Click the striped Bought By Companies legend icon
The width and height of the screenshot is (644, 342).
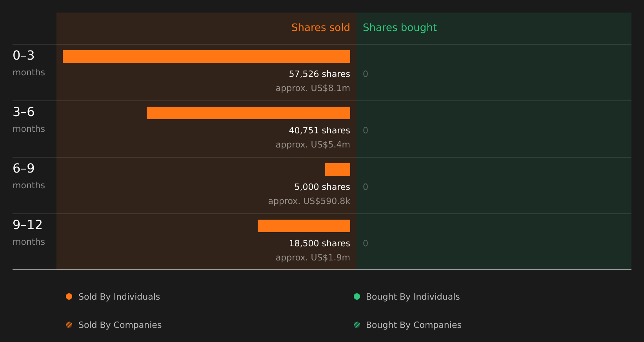tap(357, 325)
